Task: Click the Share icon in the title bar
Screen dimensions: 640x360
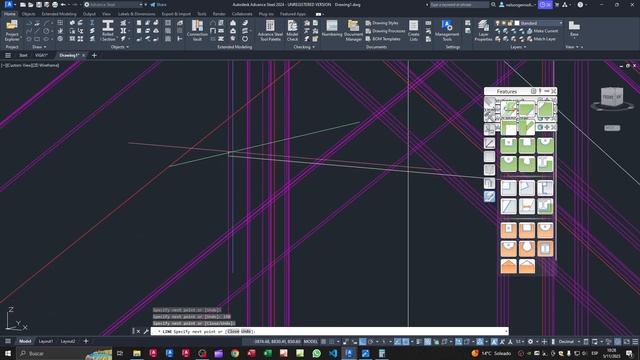Action: (158, 4)
